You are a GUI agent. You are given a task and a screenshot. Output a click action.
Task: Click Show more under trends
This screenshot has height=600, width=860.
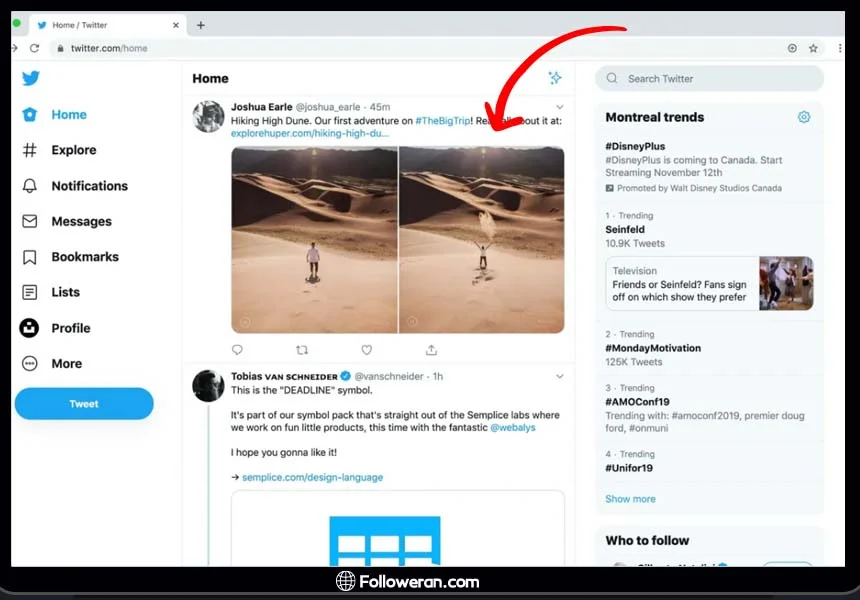click(x=630, y=499)
